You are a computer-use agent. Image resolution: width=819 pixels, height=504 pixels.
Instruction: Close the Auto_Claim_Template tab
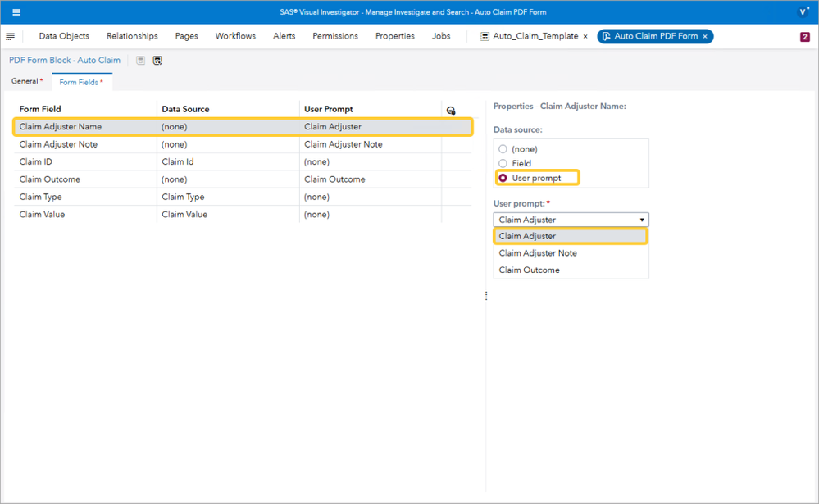pos(585,37)
